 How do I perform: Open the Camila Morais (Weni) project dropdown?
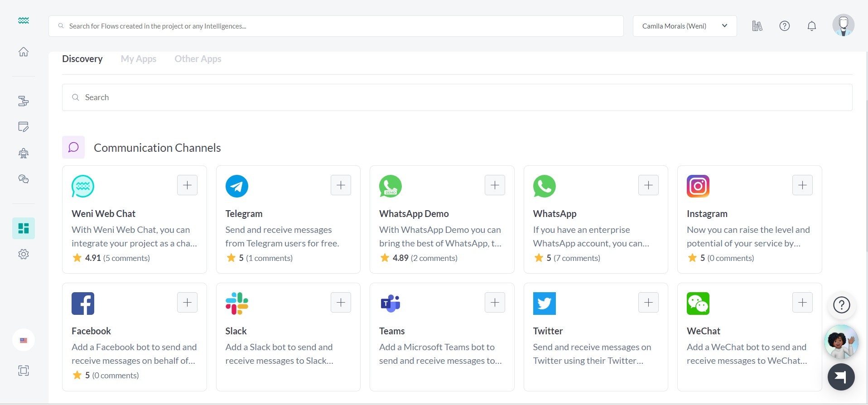tap(685, 26)
